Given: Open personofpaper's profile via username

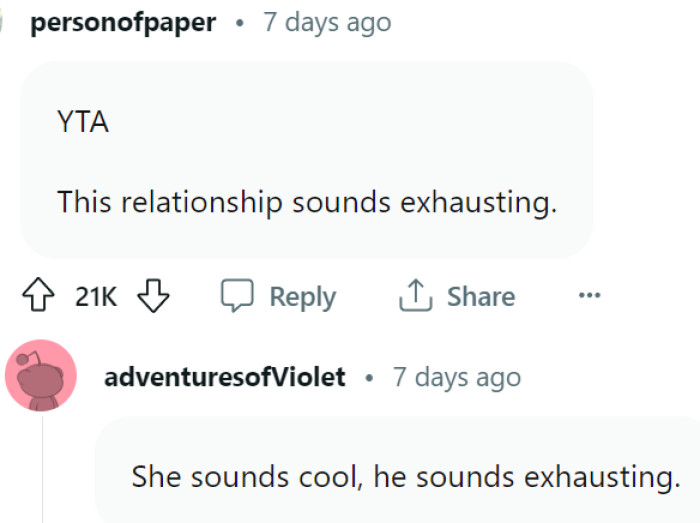Looking at the screenshot, I should coord(123,22).
